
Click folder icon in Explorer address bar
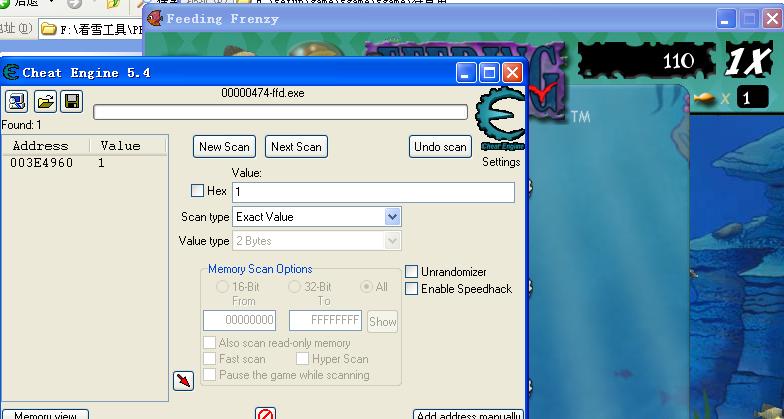tap(48, 29)
